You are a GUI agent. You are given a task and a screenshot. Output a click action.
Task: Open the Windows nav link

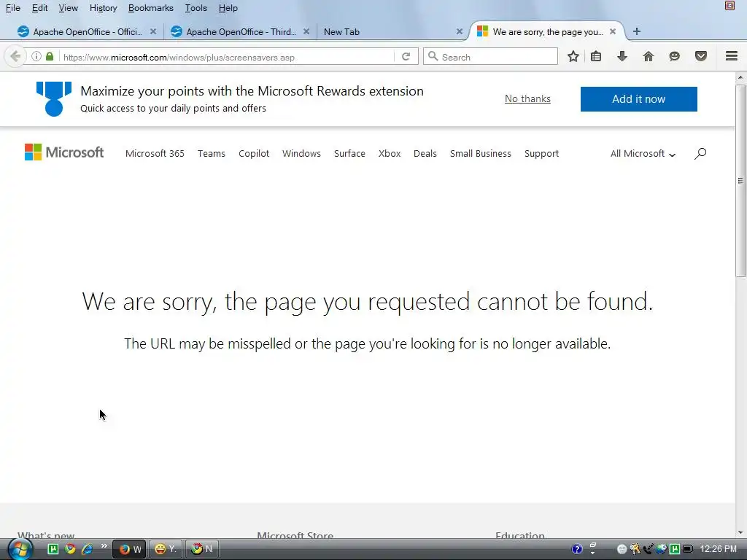[x=301, y=153]
